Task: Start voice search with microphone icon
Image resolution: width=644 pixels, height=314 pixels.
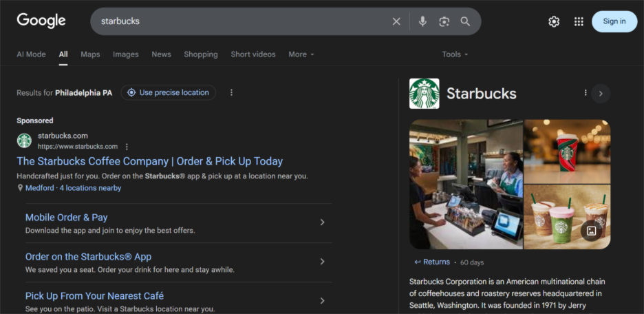Action: (x=422, y=21)
